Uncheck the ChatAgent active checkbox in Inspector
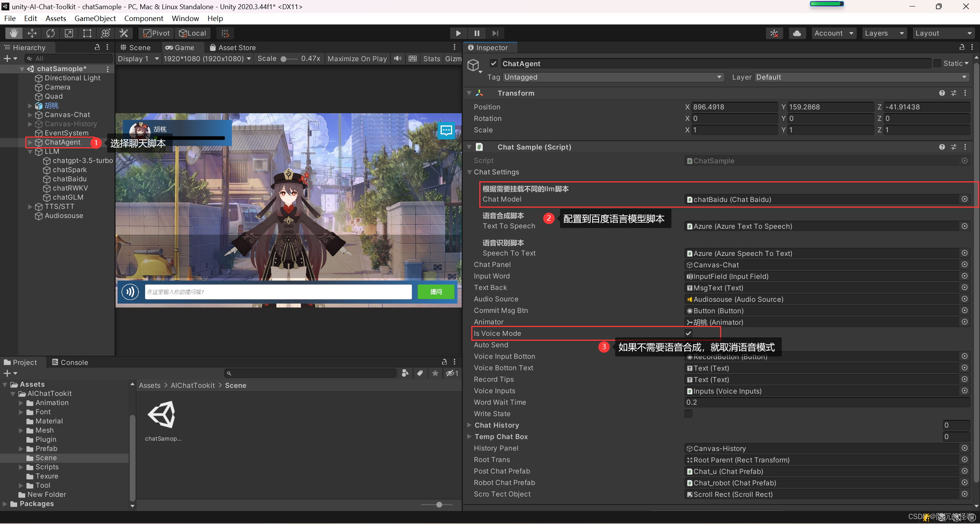 pyautogui.click(x=493, y=63)
